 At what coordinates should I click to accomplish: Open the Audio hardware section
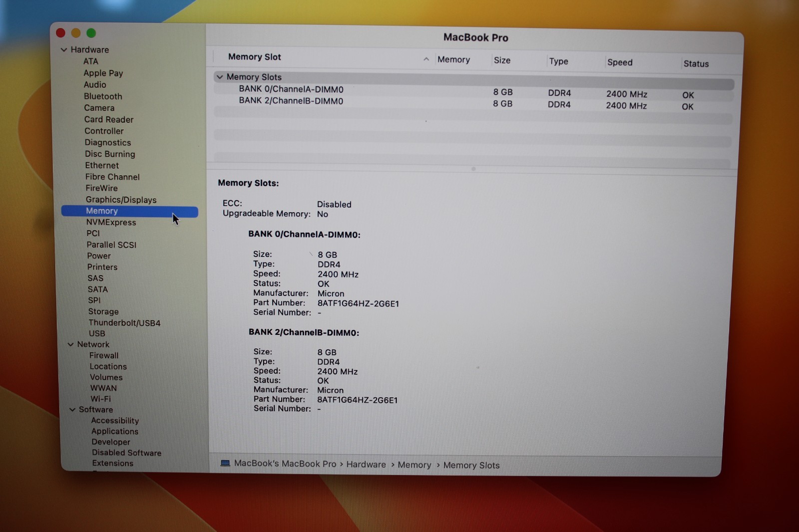tap(95, 85)
